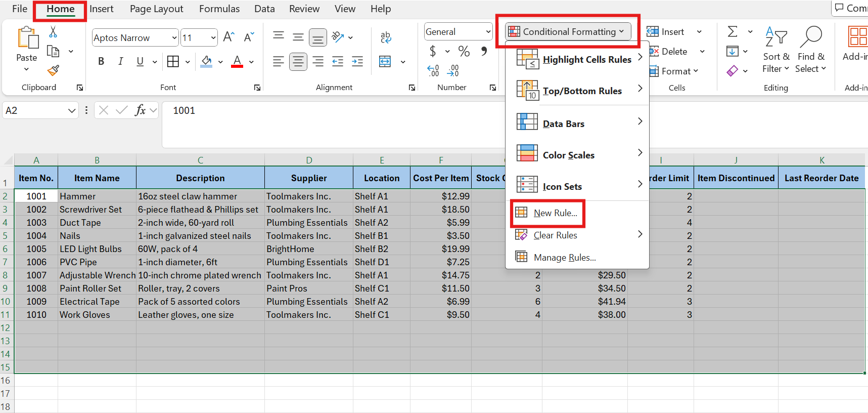The height and width of the screenshot is (413, 868).
Task: Align text left icon
Action: click(x=278, y=62)
